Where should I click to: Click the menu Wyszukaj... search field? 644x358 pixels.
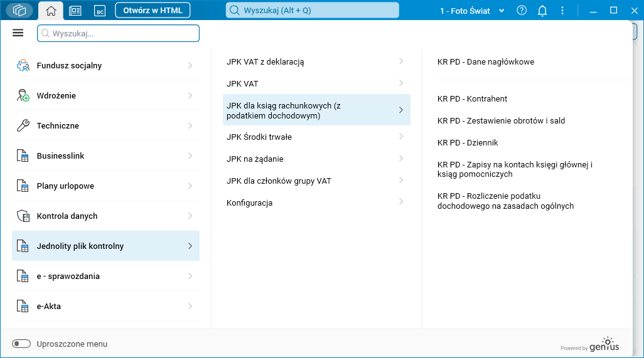[x=118, y=33]
